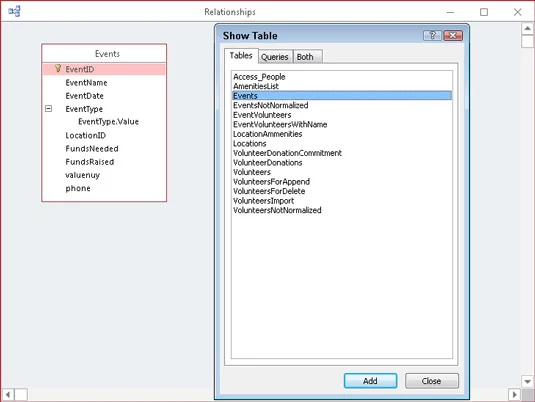The image size is (535, 402).
Task: Close the Show Table dialog with red X
Action: 453,35
